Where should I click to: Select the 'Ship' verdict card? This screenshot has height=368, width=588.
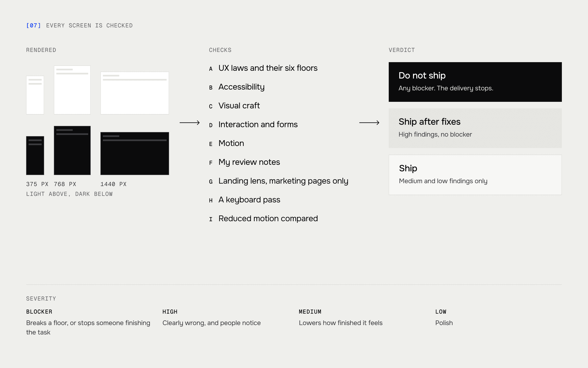475,175
